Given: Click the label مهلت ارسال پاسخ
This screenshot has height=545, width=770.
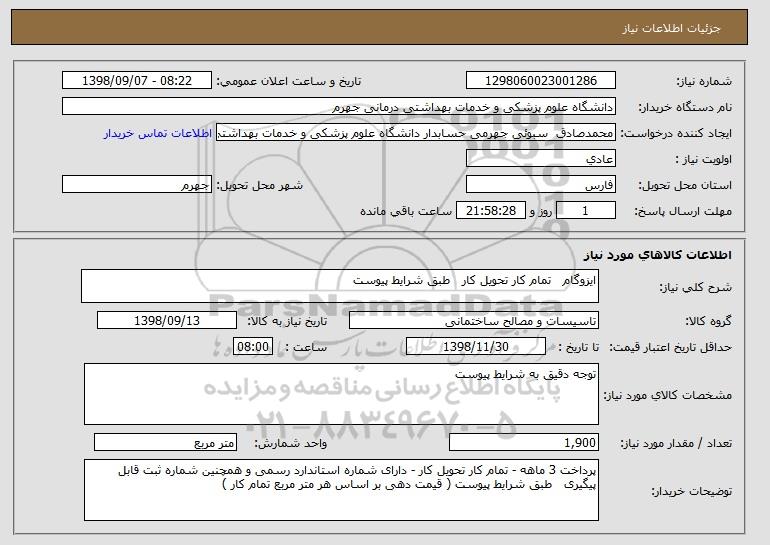Looking at the screenshot, I should pyautogui.click(x=683, y=211).
